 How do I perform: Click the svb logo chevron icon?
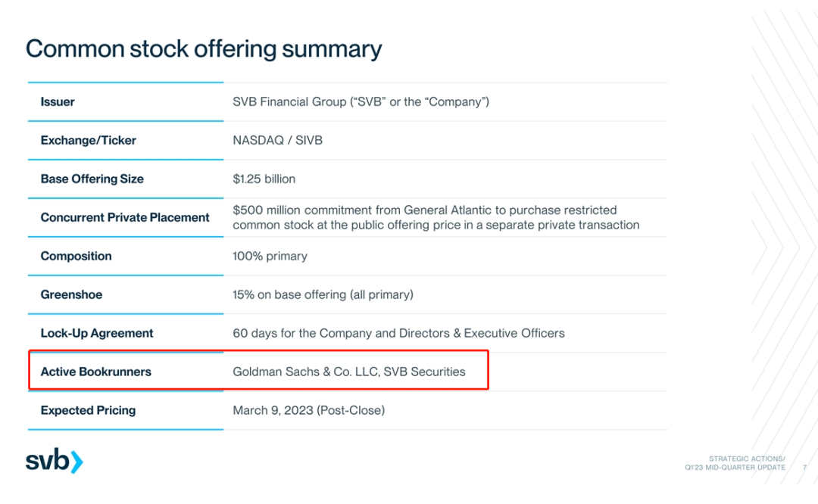(x=76, y=462)
